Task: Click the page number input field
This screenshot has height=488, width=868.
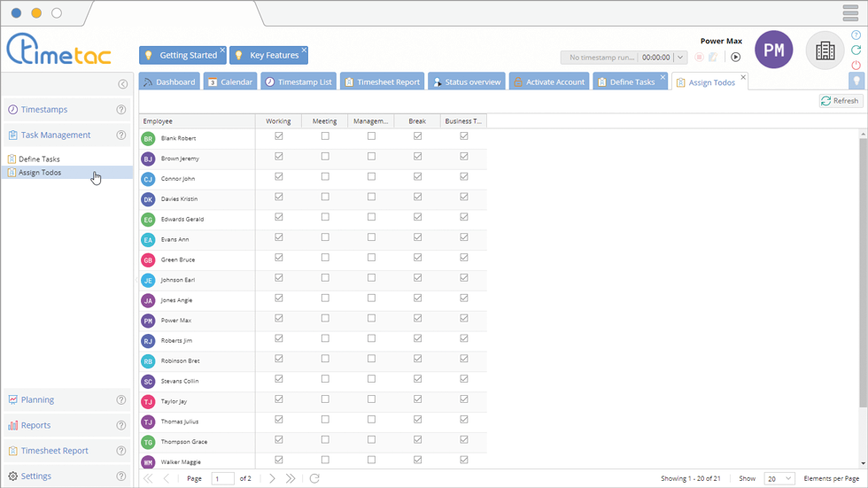Action: (x=222, y=478)
